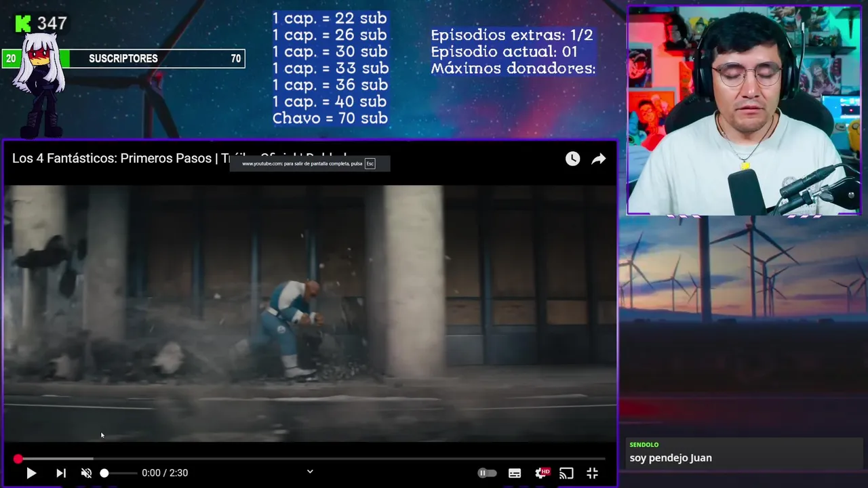Click the text '1 cap. = 40 sub'
Image resolution: width=868 pixels, height=488 pixels.
tap(330, 102)
